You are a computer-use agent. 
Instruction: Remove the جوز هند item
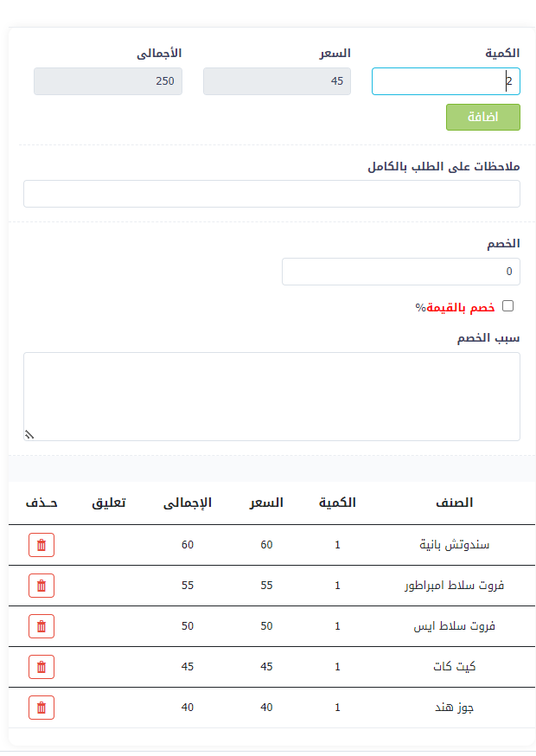(41, 708)
